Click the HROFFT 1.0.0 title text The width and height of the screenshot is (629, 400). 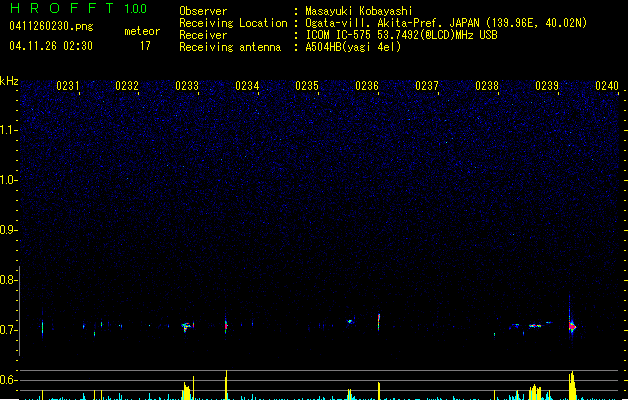[x=78, y=8]
